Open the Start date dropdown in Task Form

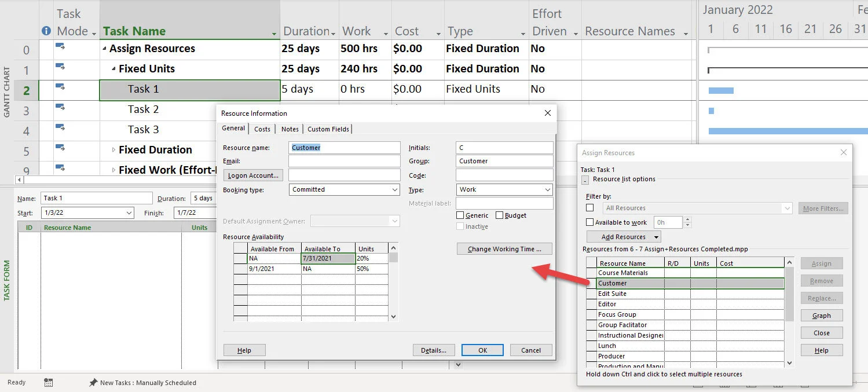point(129,213)
